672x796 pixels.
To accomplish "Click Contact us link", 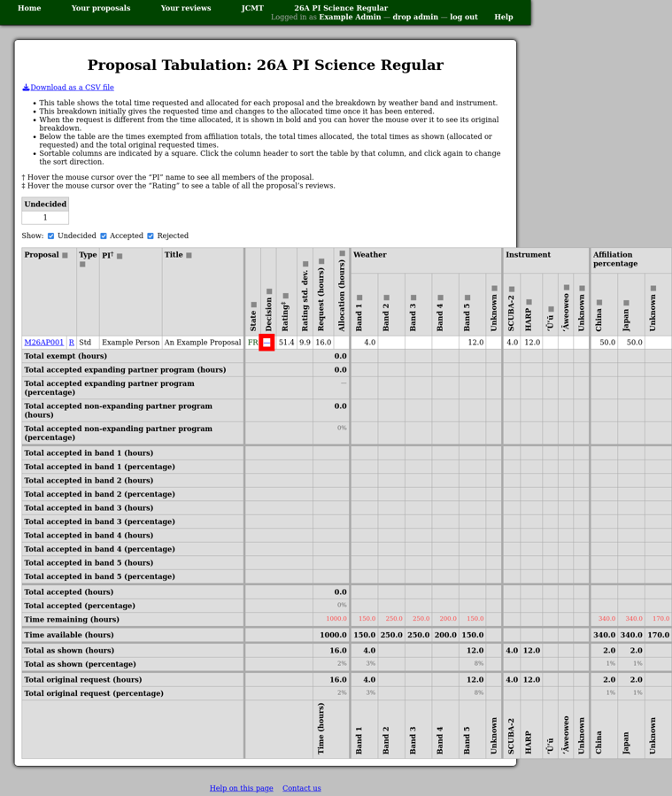I will pos(302,788).
